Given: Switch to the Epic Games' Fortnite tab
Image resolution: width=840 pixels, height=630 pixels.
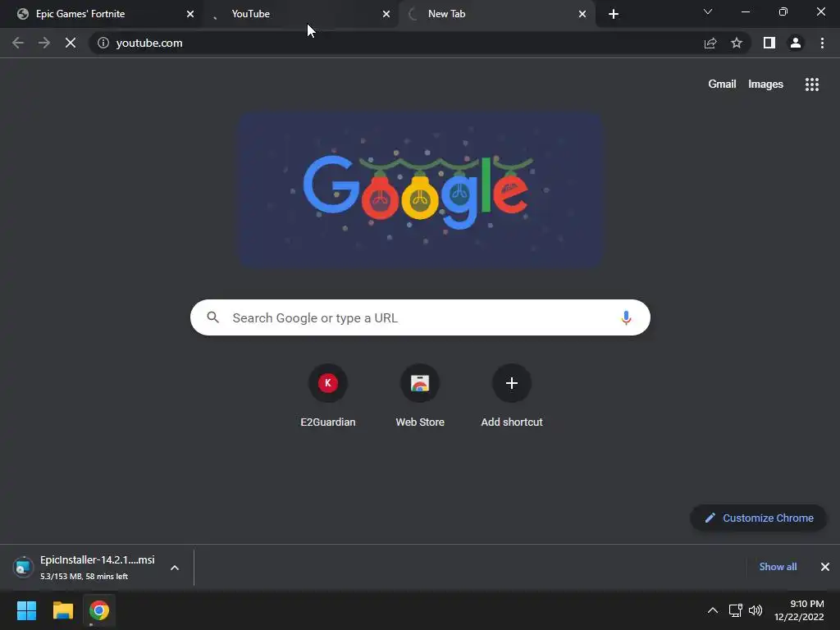Looking at the screenshot, I should pyautogui.click(x=101, y=14).
